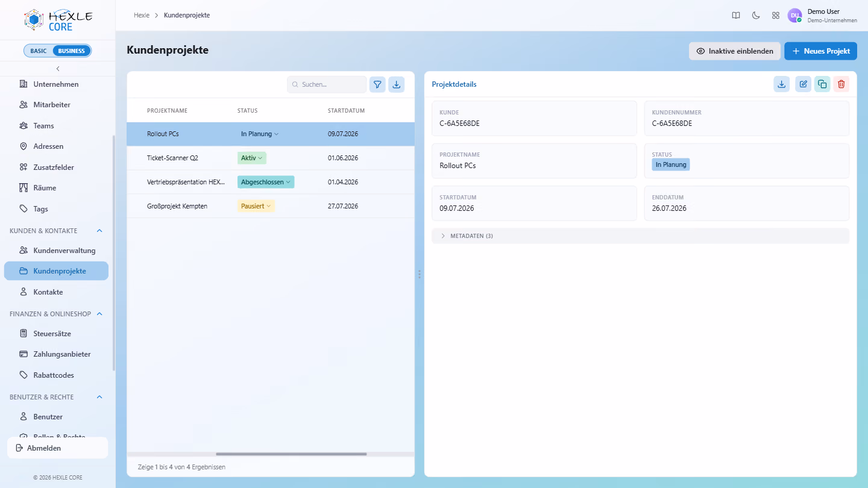This screenshot has width=868, height=488.
Task: Toggle dark mode moon icon
Action: click(x=756, y=16)
